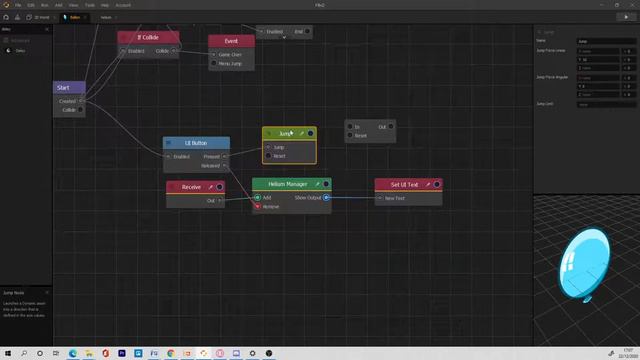Click the If Collide Collide output port

click(x=173, y=51)
